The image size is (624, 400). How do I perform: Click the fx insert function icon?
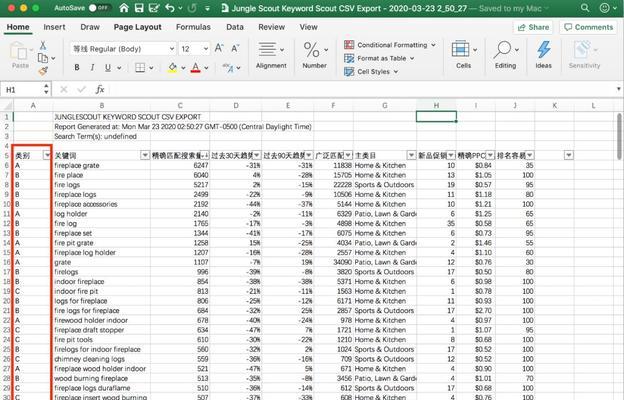[x=100, y=90]
